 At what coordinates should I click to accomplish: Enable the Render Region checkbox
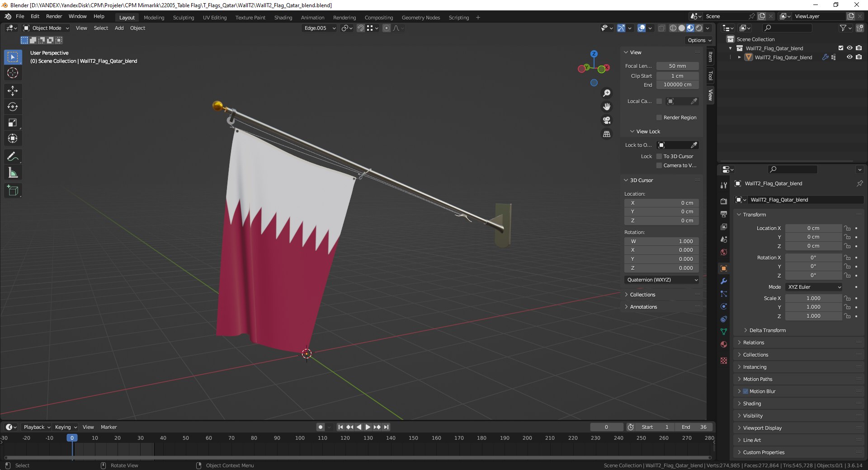[659, 117]
